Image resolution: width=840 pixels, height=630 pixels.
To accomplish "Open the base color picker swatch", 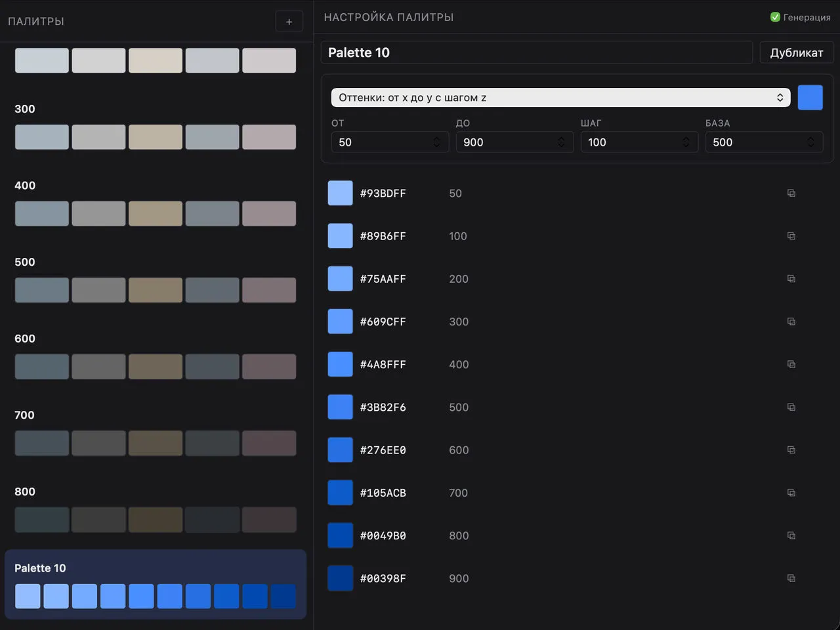I will click(x=810, y=97).
